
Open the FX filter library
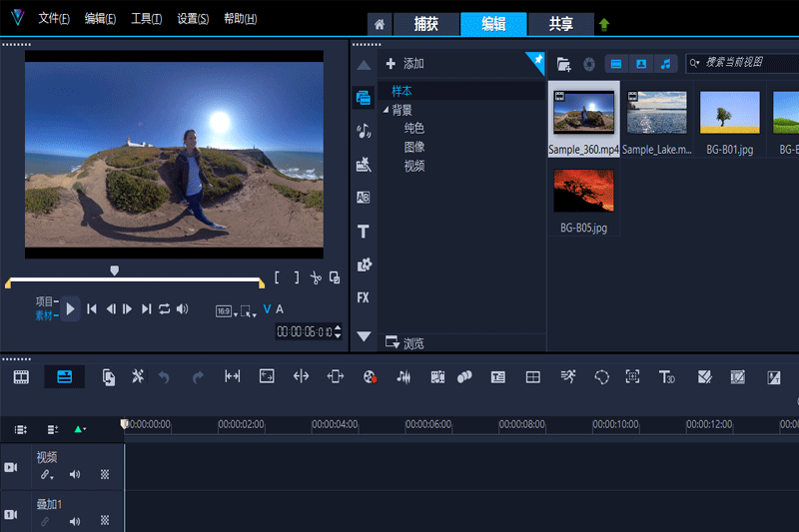(364, 297)
